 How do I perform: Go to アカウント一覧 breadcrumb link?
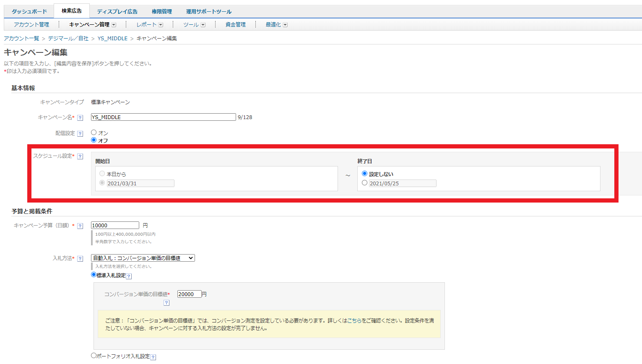tap(21, 38)
